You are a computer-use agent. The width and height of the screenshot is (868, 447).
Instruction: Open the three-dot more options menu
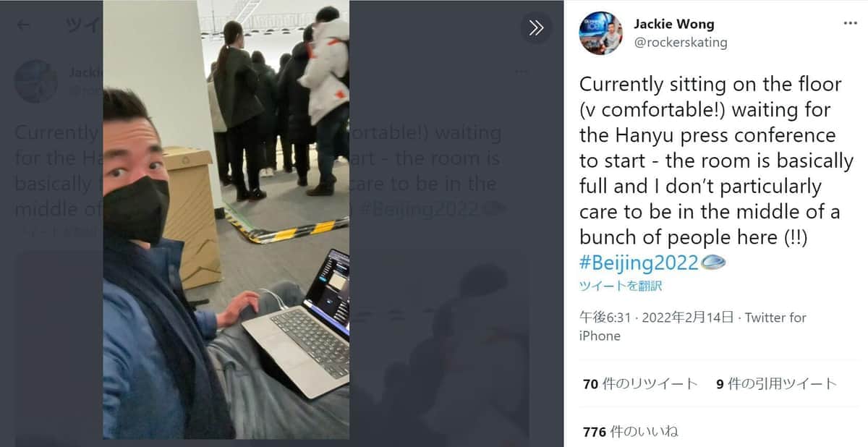coord(850,23)
